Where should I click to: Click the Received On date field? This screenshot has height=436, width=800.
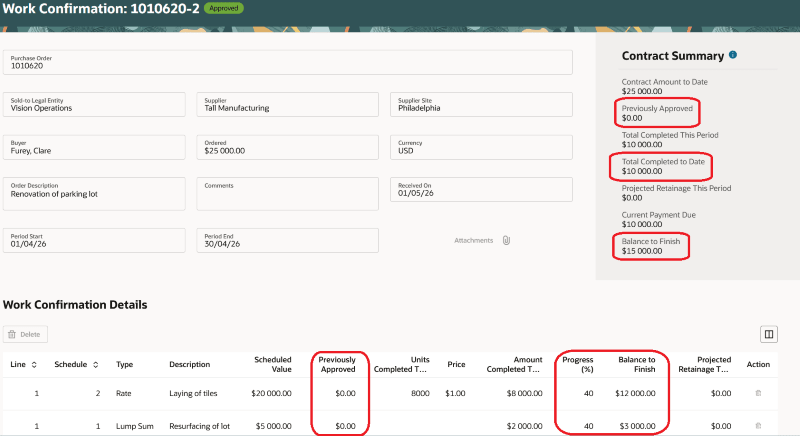[481, 190]
